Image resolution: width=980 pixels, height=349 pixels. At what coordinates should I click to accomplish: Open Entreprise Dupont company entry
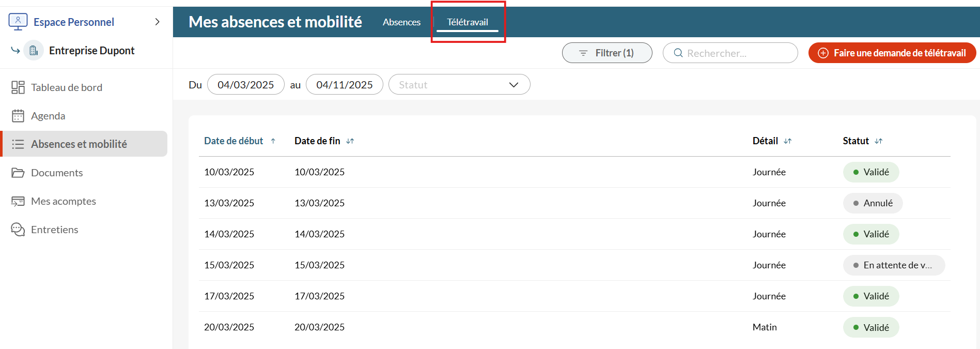92,51
